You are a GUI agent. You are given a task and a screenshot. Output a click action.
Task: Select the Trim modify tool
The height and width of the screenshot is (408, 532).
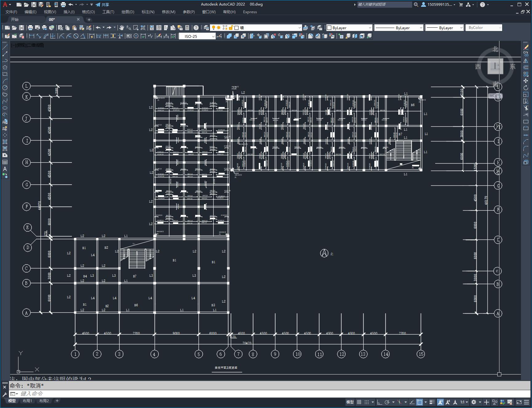click(x=526, y=108)
